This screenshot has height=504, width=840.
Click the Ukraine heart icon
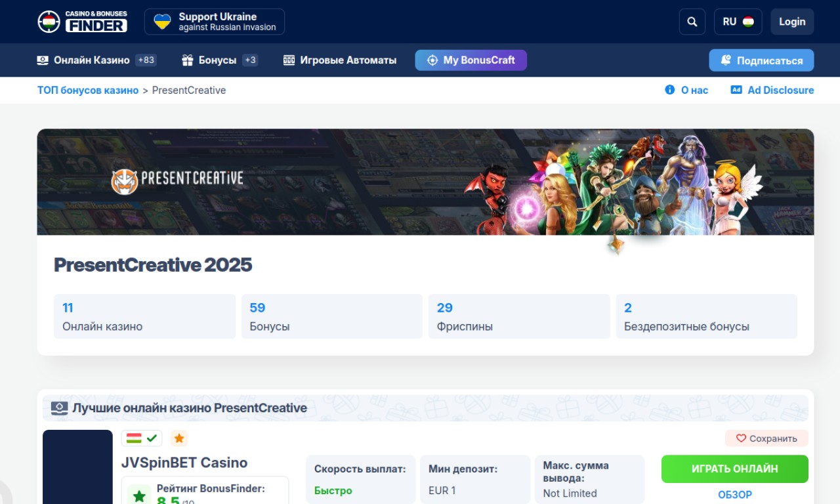[162, 22]
